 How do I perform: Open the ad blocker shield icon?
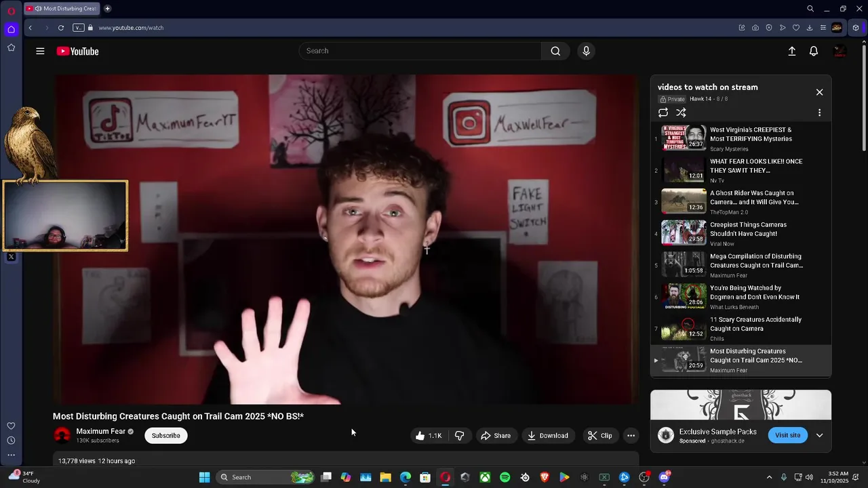tap(769, 28)
